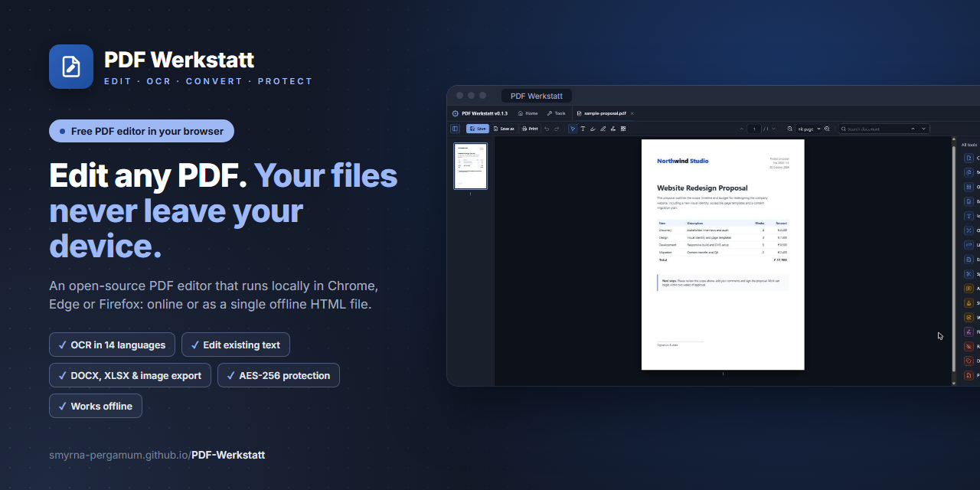Click Save as in the editor toolbar
Screen dimensions: 980x490
coord(504,129)
